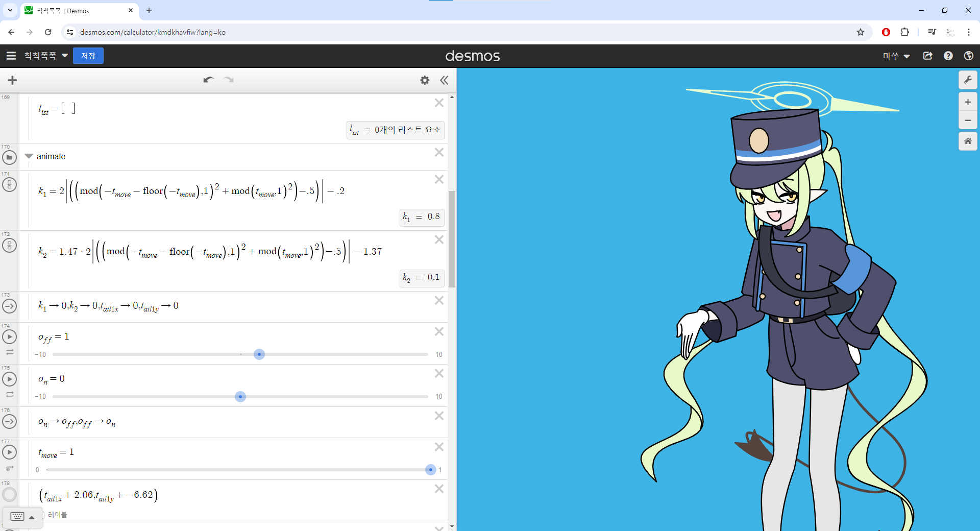Screen dimensions: 980x531
Task: Open the 마쑤 account dropdown
Action: pos(897,56)
